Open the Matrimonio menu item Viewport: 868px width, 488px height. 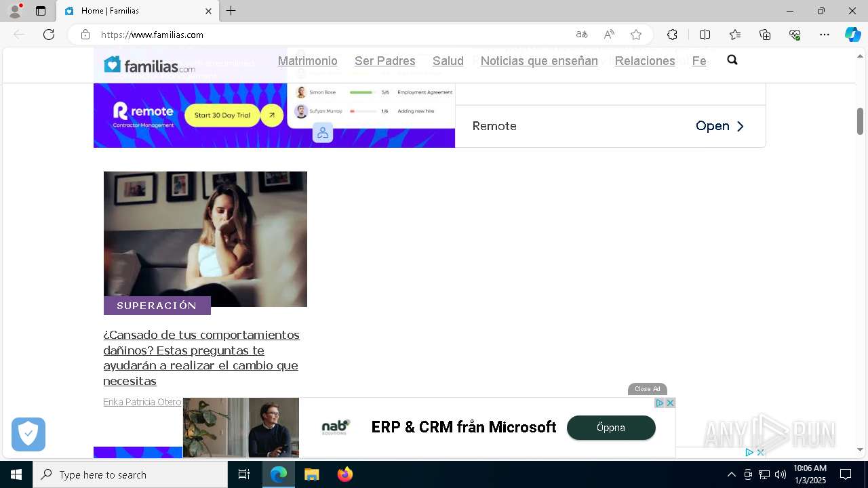click(307, 61)
